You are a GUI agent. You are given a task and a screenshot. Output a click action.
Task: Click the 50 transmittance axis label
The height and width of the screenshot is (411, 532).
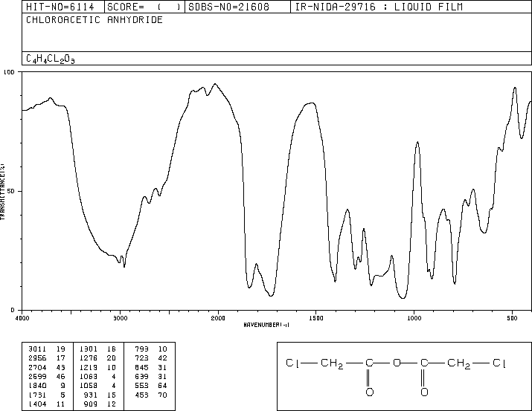coord(11,192)
